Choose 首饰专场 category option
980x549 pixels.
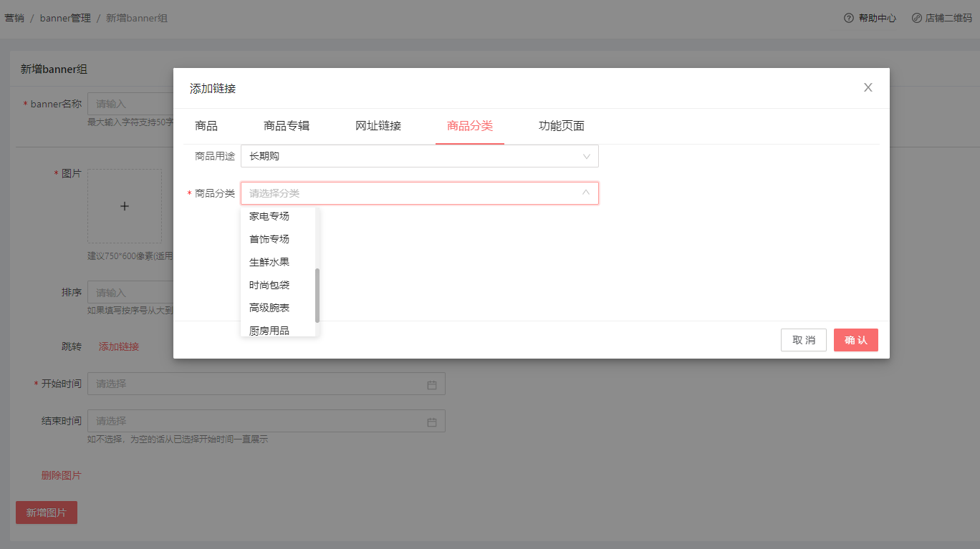point(269,239)
